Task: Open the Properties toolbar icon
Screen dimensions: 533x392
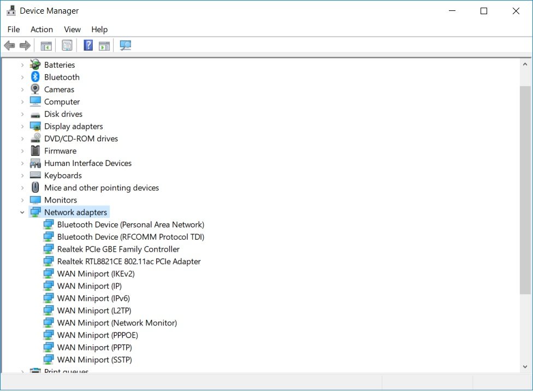Action: click(67, 45)
